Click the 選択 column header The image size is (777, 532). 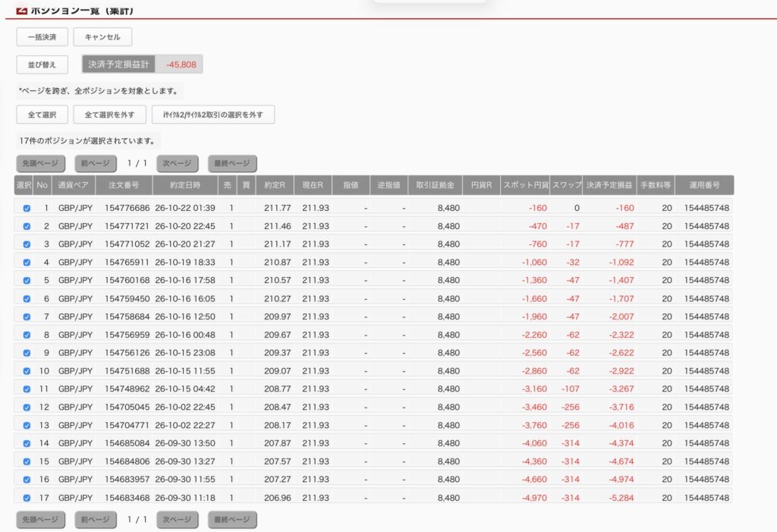[x=24, y=185]
